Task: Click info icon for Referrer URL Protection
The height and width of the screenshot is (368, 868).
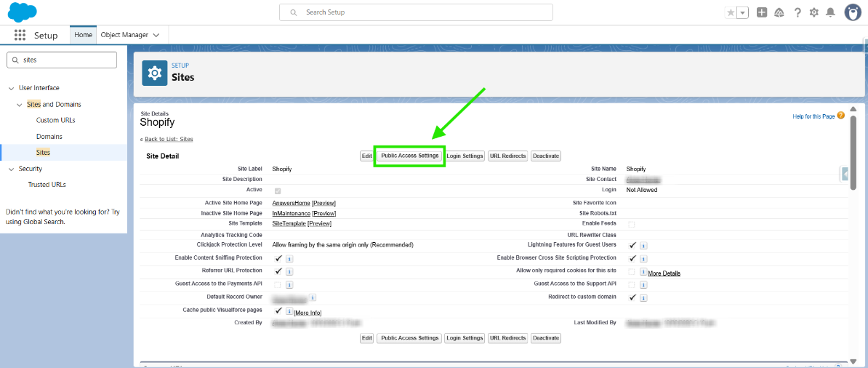Action: [x=289, y=271]
